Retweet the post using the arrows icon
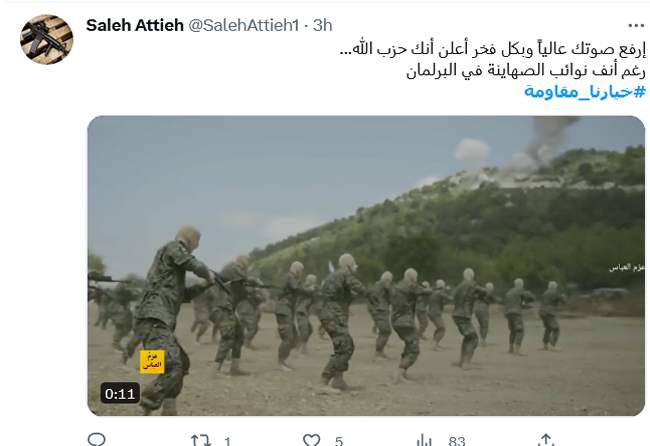This screenshot has height=446, width=650. [201, 440]
